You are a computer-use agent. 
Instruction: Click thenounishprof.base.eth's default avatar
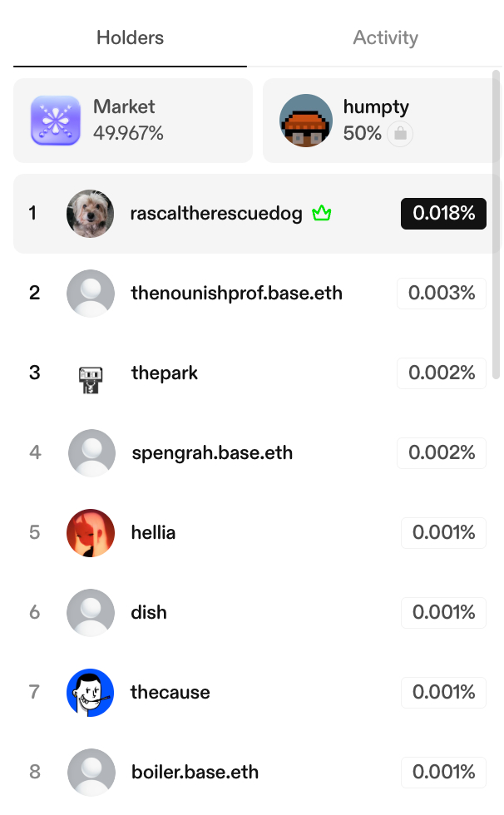90,294
